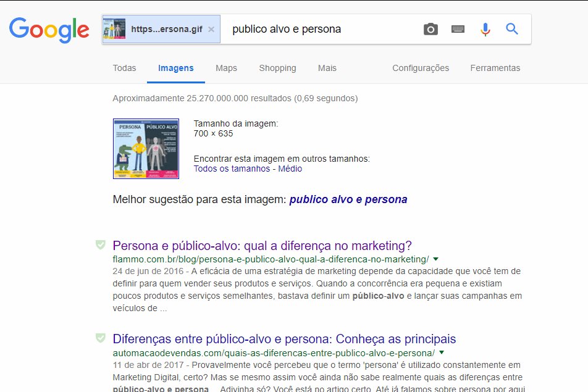The width and height of the screenshot is (588, 392).
Task: Expand dropdown arrow next to flammo.com.br URL
Action: (436, 259)
